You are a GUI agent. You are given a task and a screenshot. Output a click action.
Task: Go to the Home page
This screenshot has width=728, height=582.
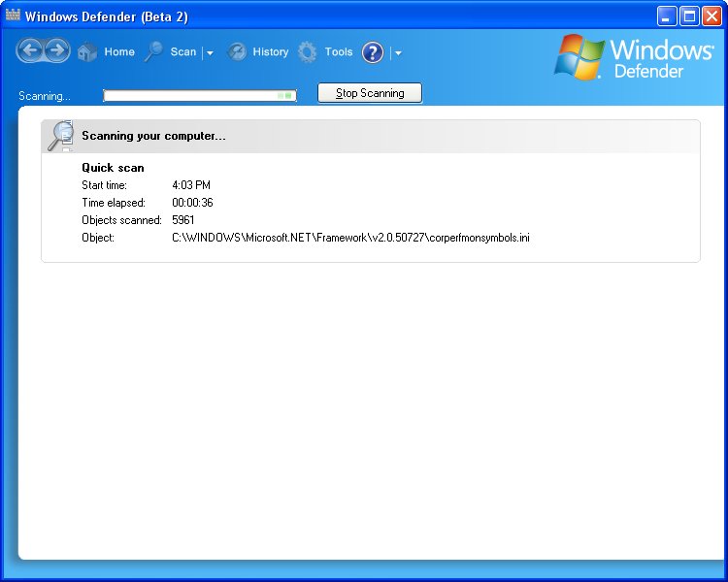click(x=119, y=52)
